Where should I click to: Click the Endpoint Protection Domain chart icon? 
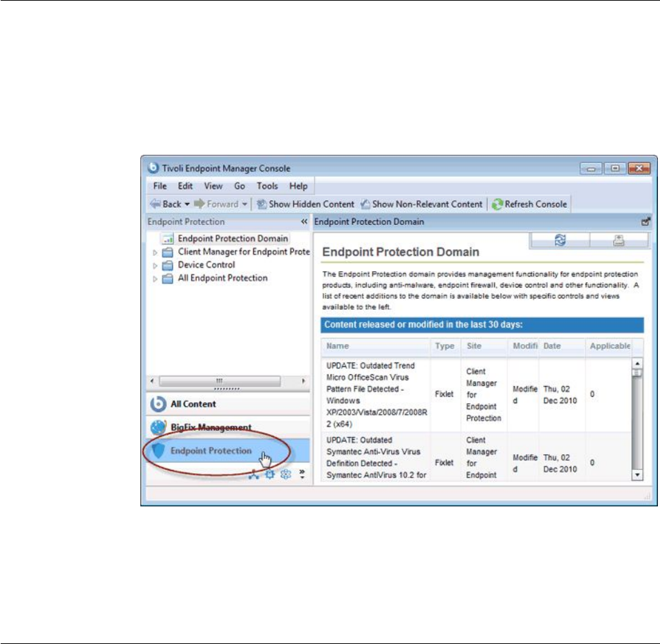pyautogui.click(x=167, y=239)
